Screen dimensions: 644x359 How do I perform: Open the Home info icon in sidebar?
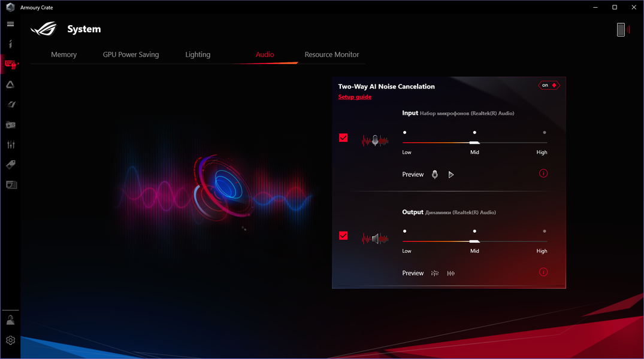pyautogui.click(x=11, y=44)
